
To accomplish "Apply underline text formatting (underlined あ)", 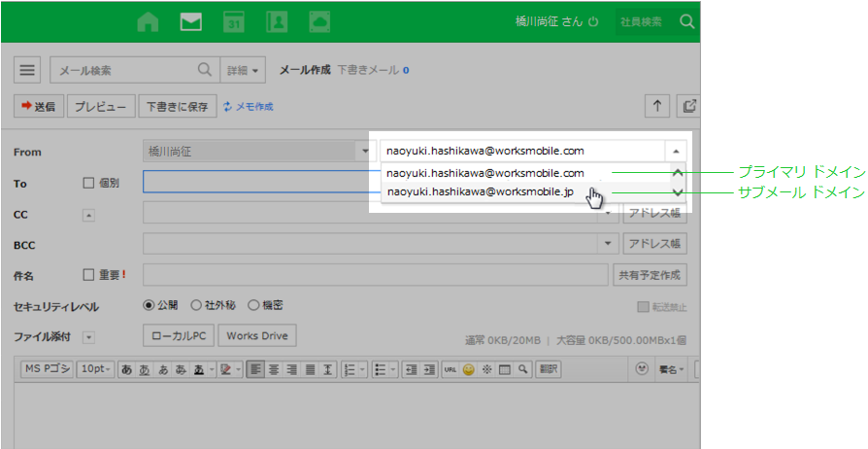I will [x=145, y=369].
